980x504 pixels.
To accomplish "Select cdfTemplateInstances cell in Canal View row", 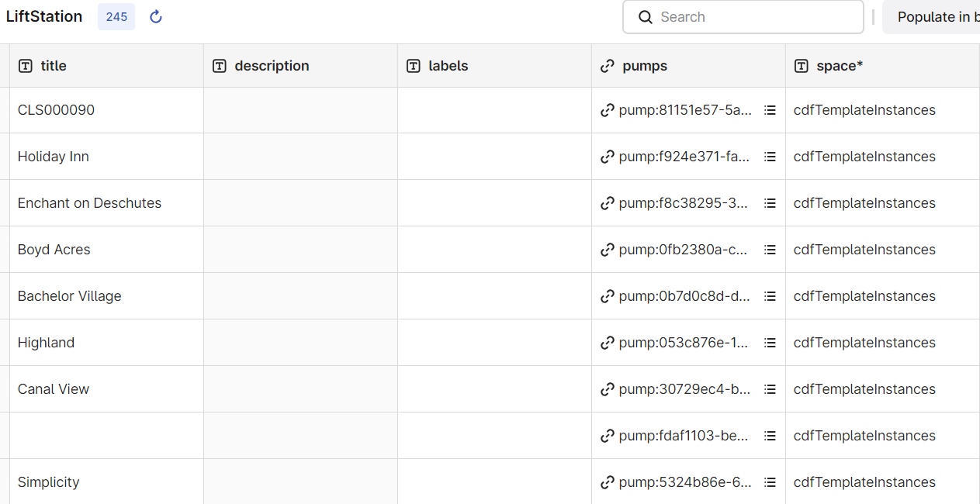I will tap(882, 389).
